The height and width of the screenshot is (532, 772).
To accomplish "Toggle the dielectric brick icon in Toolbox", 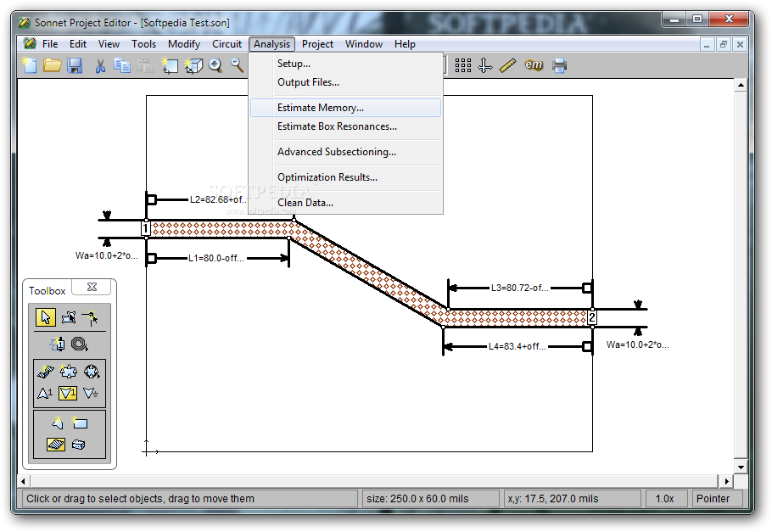I will point(79,445).
